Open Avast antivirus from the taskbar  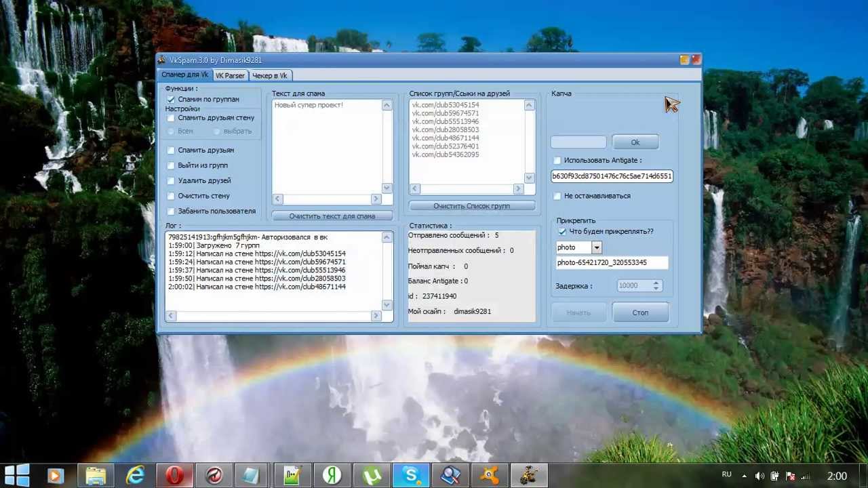coord(490,475)
